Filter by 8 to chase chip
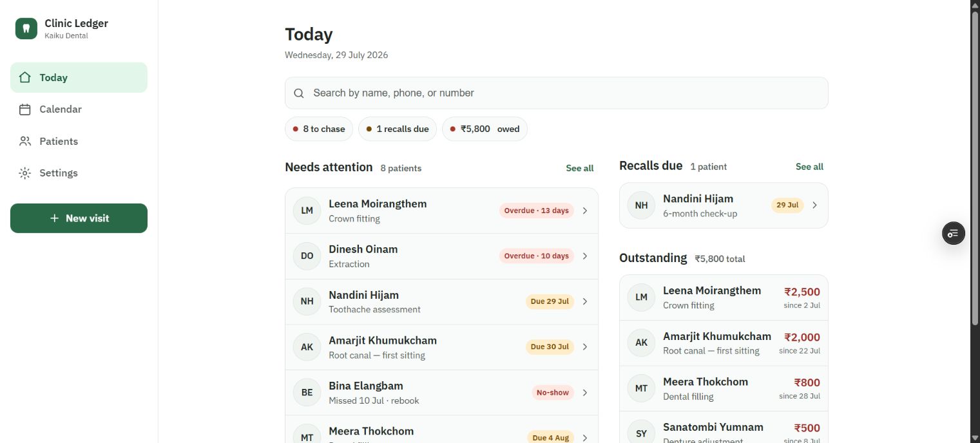This screenshot has height=443, width=980. (x=319, y=129)
